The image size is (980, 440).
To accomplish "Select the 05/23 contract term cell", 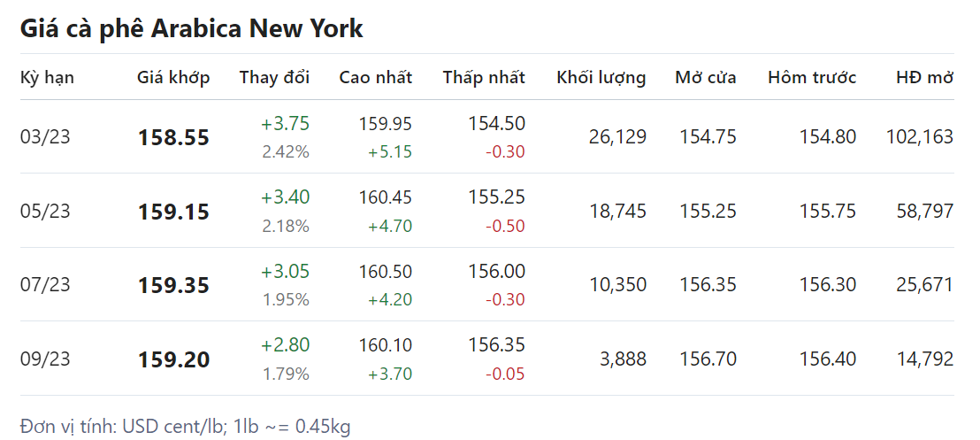I will pos(45,212).
